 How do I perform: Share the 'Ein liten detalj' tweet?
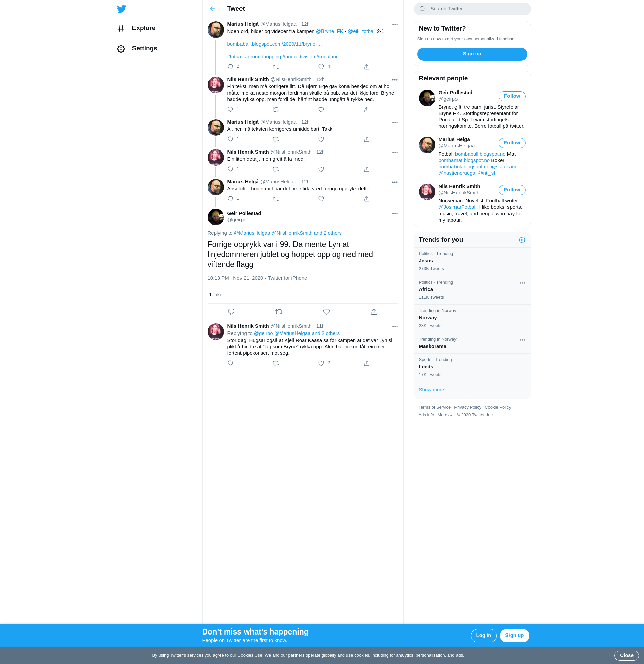366,169
